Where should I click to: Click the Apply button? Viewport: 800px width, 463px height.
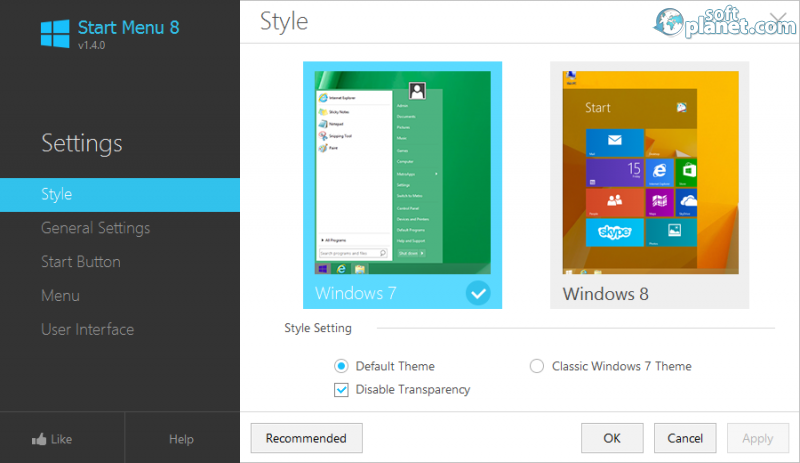pos(758,438)
